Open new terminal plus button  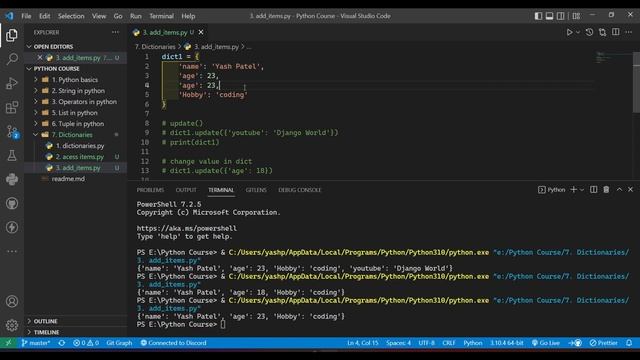tap(573, 190)
